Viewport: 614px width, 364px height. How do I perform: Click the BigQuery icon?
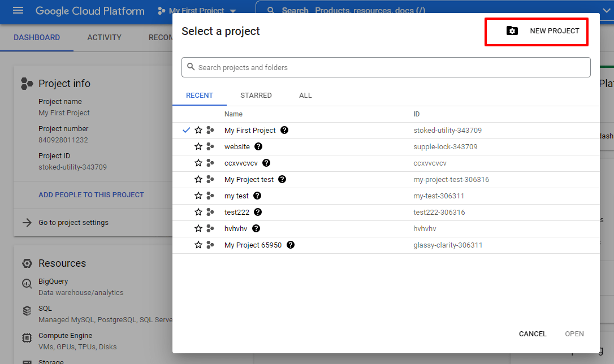[x=27, y=284]
